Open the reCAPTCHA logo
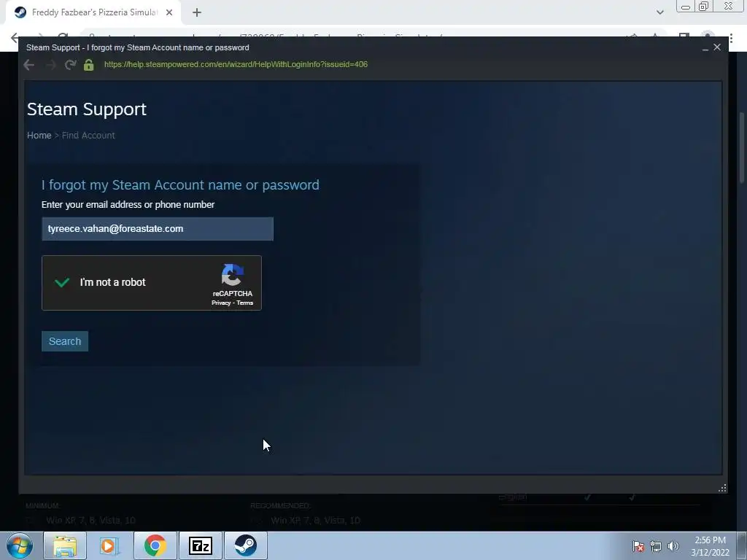The image size is (747, 560). (x=233, y=275)
